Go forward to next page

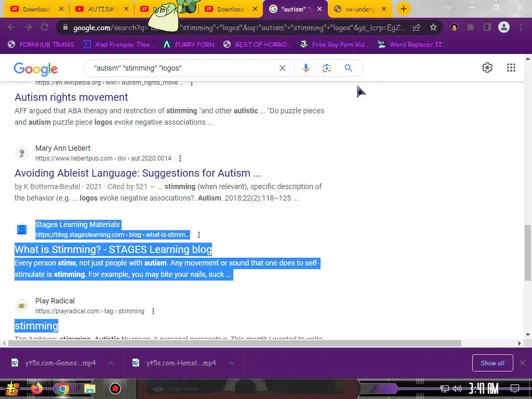[28, 27]
